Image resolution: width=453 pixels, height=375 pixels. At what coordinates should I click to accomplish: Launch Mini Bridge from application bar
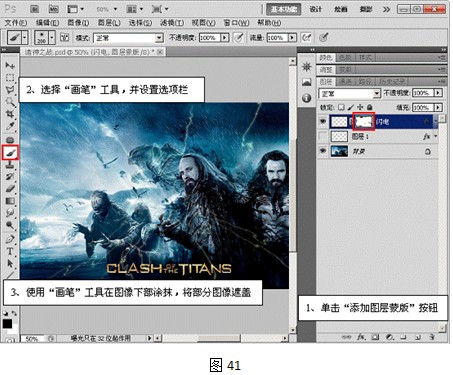[53, 9]
